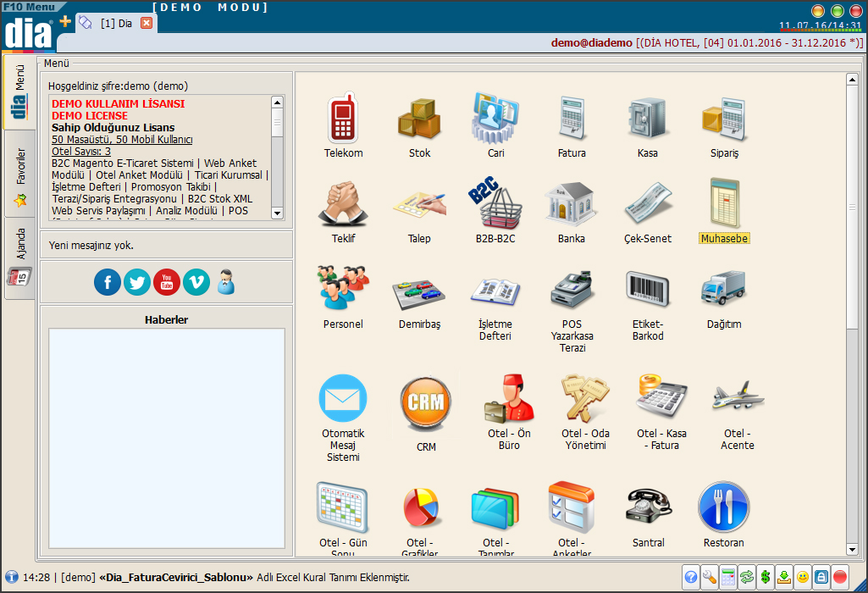Screen dimensions: 868x593
Task: Open the Stok module
Action: (419, 125)
